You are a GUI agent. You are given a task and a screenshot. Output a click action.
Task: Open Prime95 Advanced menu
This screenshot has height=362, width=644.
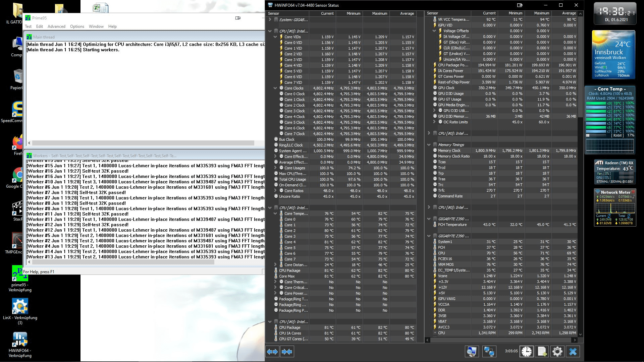click(56, 26)
